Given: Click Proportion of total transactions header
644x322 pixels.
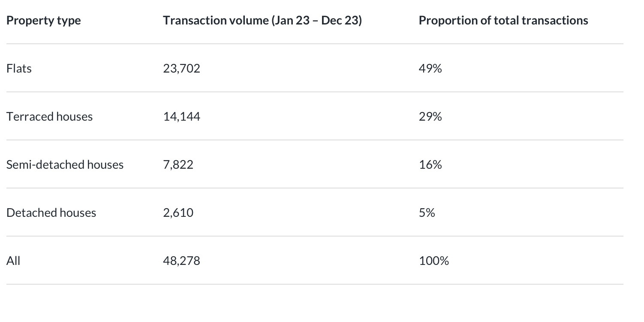Looking at the screenshot, I should (x=503, y=20).
